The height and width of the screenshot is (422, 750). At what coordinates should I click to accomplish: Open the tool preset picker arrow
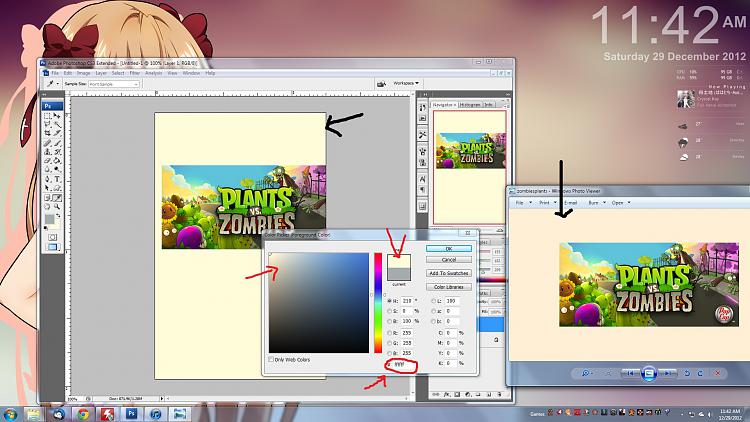click(58, 84)
